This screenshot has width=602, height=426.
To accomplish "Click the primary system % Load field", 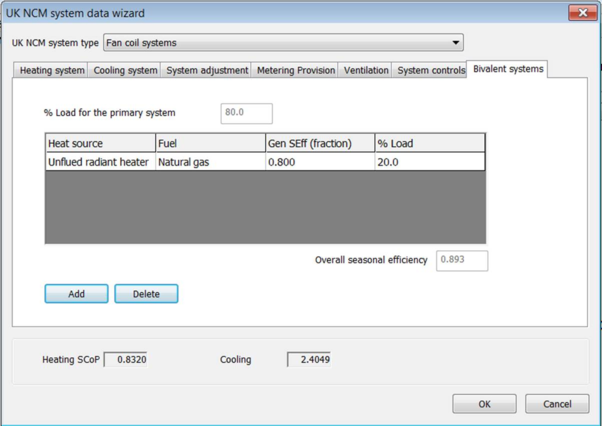I will pyautogui.click(x=246, y=112).
